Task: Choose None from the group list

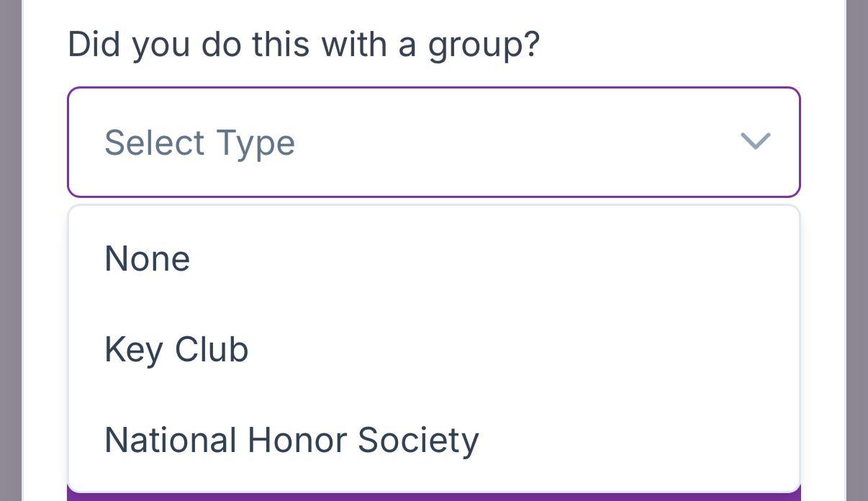Action: point(147,258)
